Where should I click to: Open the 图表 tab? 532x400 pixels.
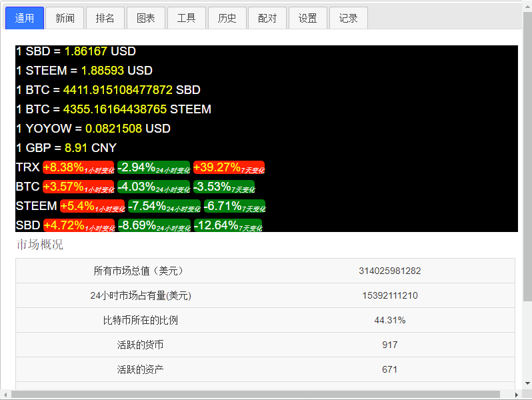click(146, 18)
